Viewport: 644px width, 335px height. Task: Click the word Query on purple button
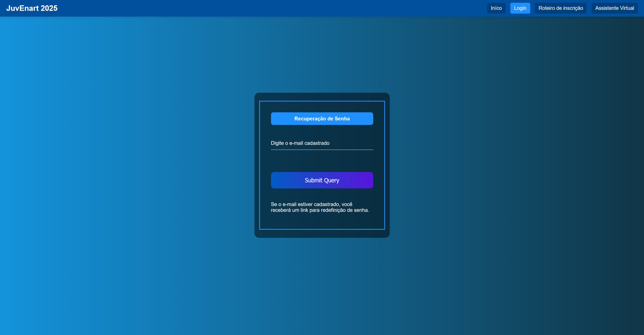tap(331, 180)
